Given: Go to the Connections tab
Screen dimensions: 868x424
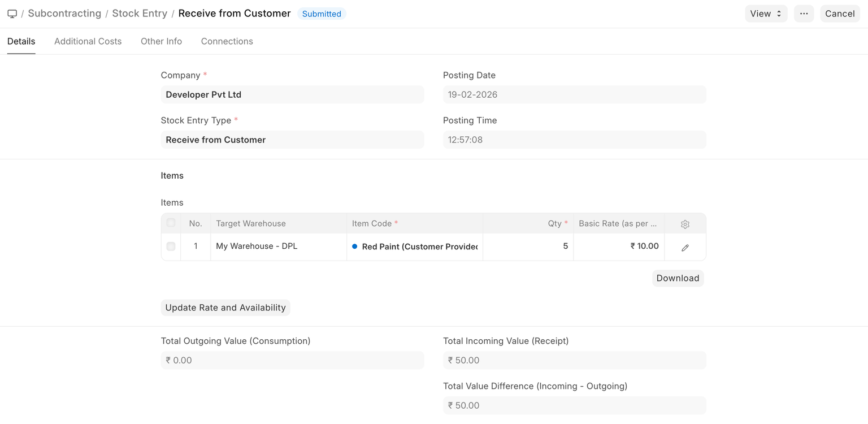Looking at the screenshot, I should pyautogui.click(x=227, y=41).
